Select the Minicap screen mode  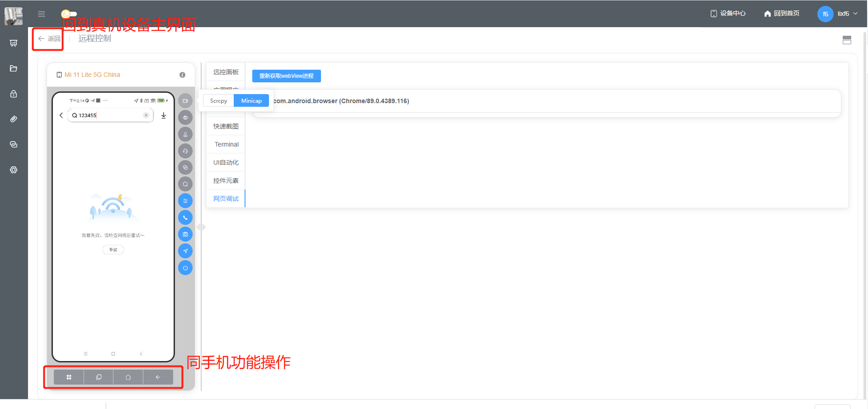(251, 101)
